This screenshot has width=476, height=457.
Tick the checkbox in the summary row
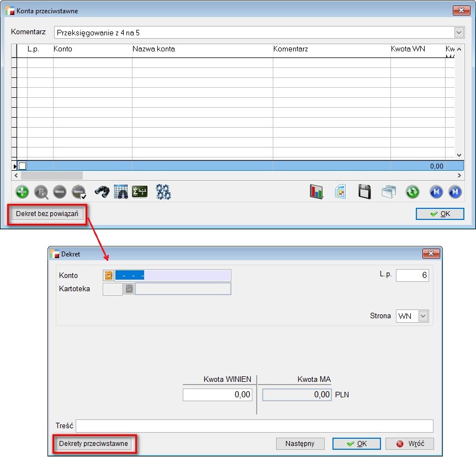click(x=23, y=166)
